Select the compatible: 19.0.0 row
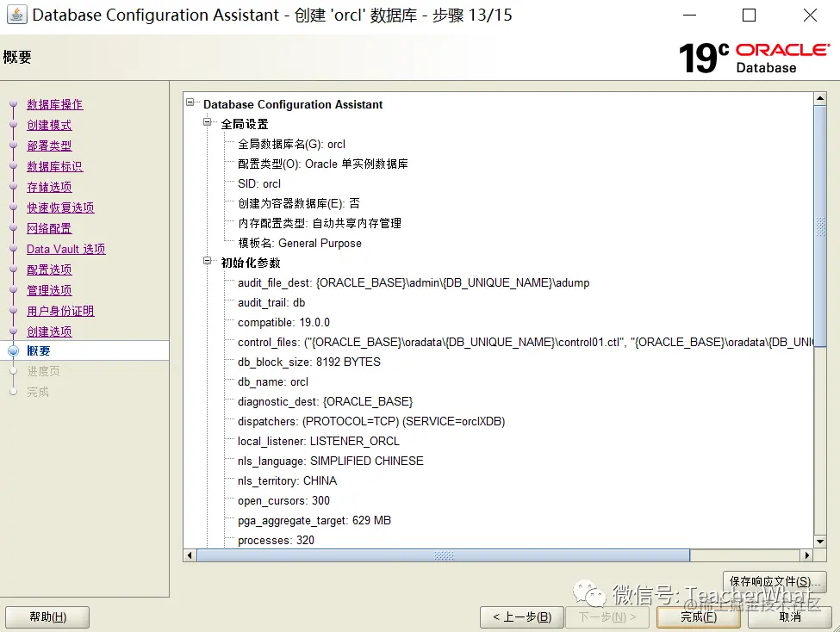 coord(284,322)
